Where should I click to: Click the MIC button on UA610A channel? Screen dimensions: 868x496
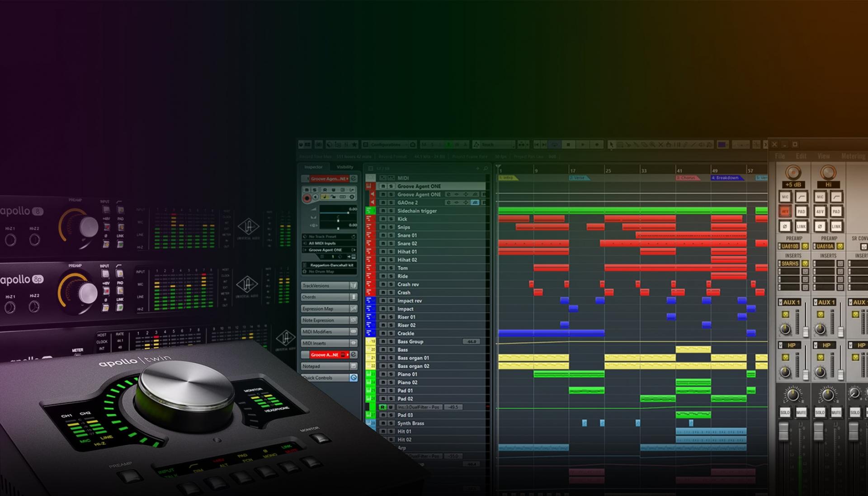coord(820,197)
